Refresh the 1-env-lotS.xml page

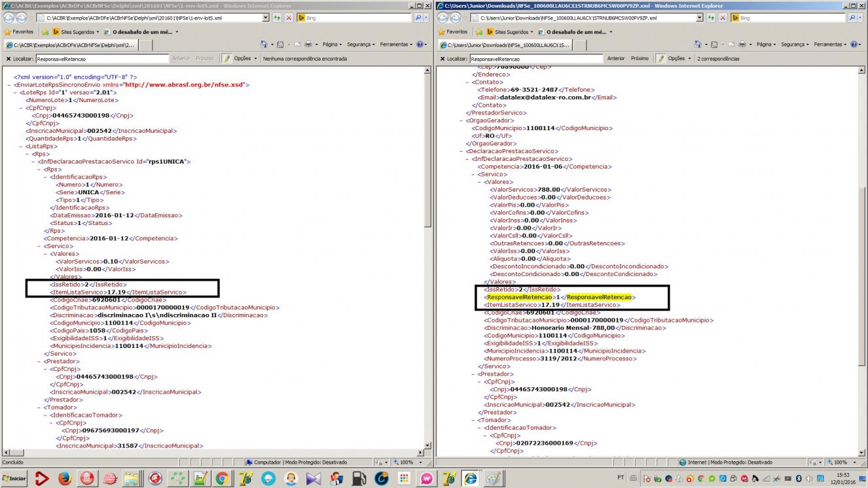tap(277, 18)
